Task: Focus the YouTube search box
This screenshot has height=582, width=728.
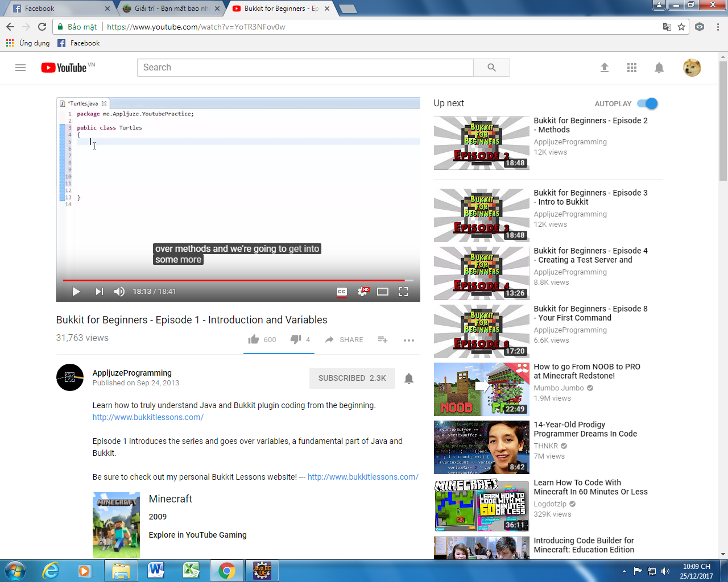Action: (305, 68)
